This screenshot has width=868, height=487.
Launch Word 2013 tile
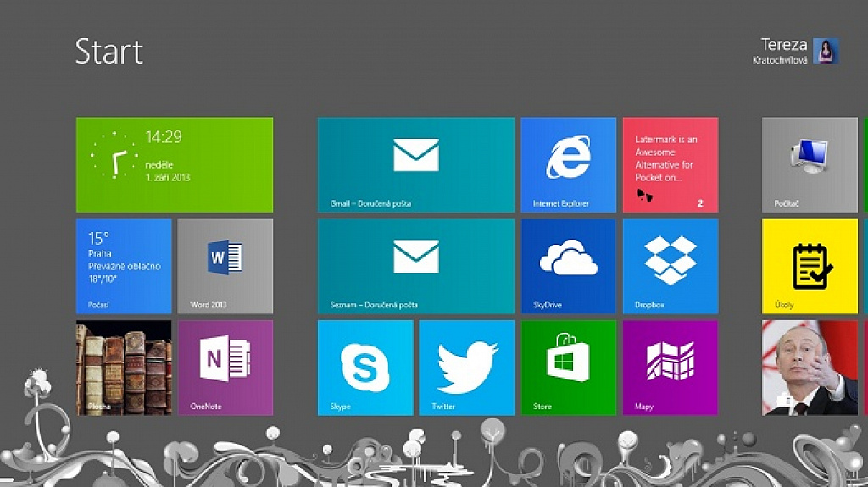pyautogui.click(x=225, y=266)
